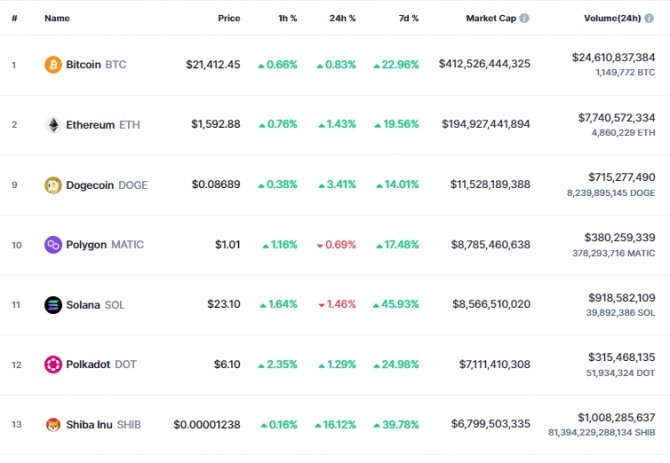Click volume amount 4,860,229 ETH
Image resolution: width=670 pixels, height=463 pixels.
click(x=623, y=133)
